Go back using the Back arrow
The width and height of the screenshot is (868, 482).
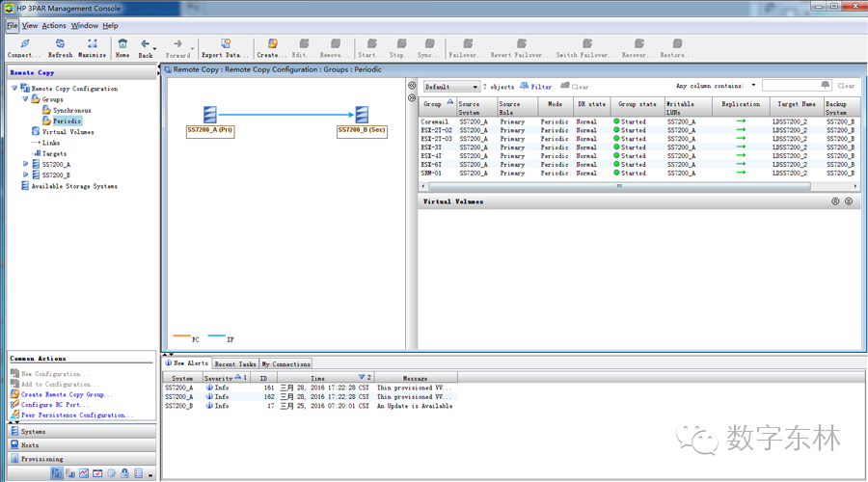click(x=145, y=43)
